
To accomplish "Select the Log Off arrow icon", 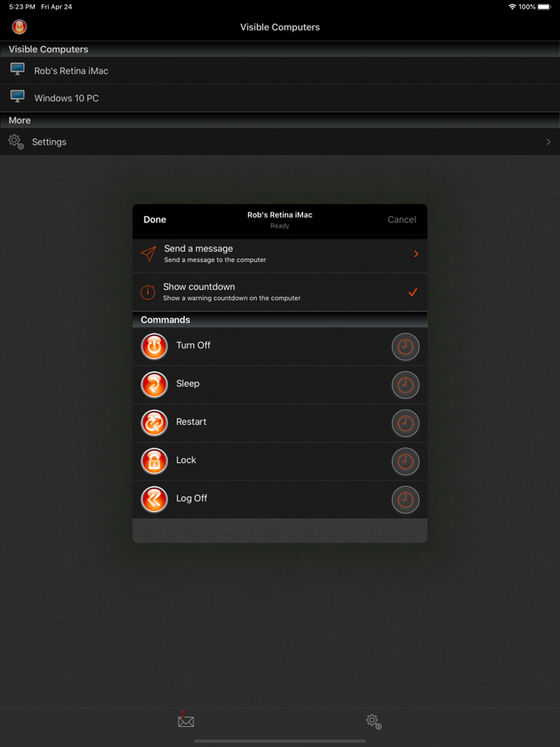I will click(154, 499).
